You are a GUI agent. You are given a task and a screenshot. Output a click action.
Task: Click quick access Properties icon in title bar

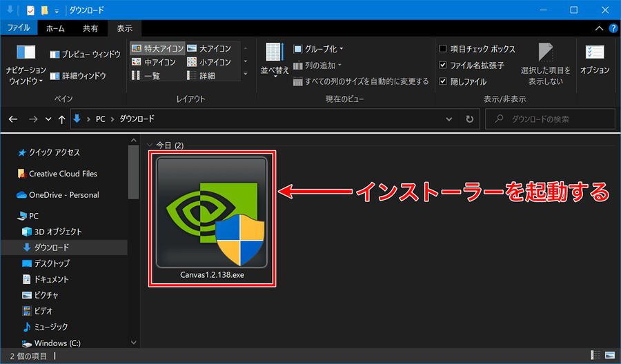[x=30, y=10]
